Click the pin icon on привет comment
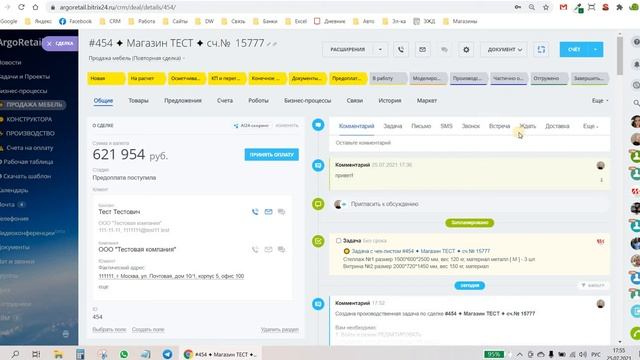The image size is (640, 360). tap(601, 180)
